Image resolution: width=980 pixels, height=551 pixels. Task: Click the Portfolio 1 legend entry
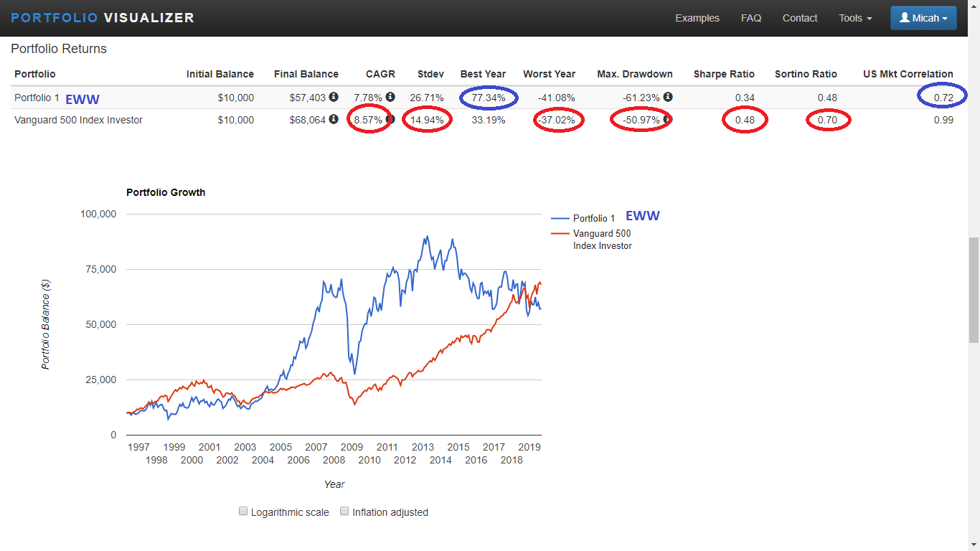pos(583,218)
